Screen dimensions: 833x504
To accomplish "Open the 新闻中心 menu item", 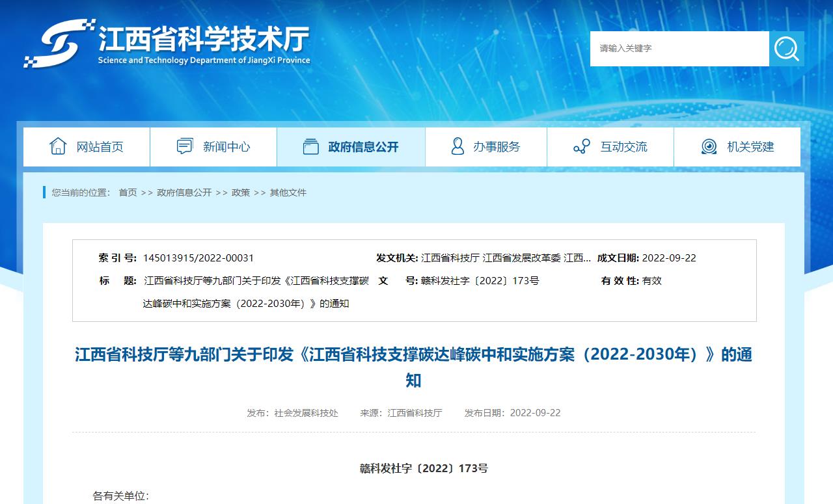I will pyautogui.click(x=225, y=147).
